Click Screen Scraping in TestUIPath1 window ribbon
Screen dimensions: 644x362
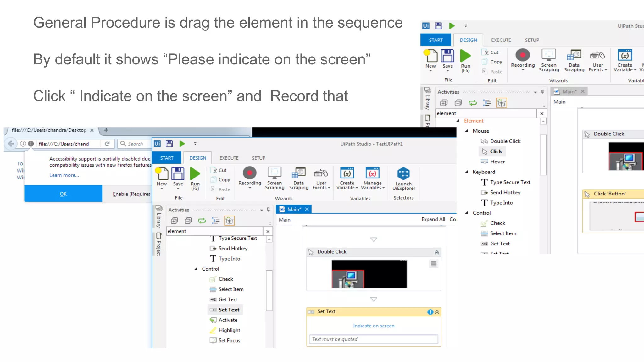point(275,178)
